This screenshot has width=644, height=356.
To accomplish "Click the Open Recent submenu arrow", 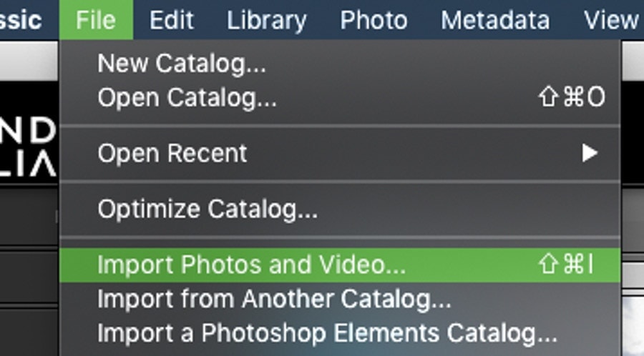I will point(590,154).
